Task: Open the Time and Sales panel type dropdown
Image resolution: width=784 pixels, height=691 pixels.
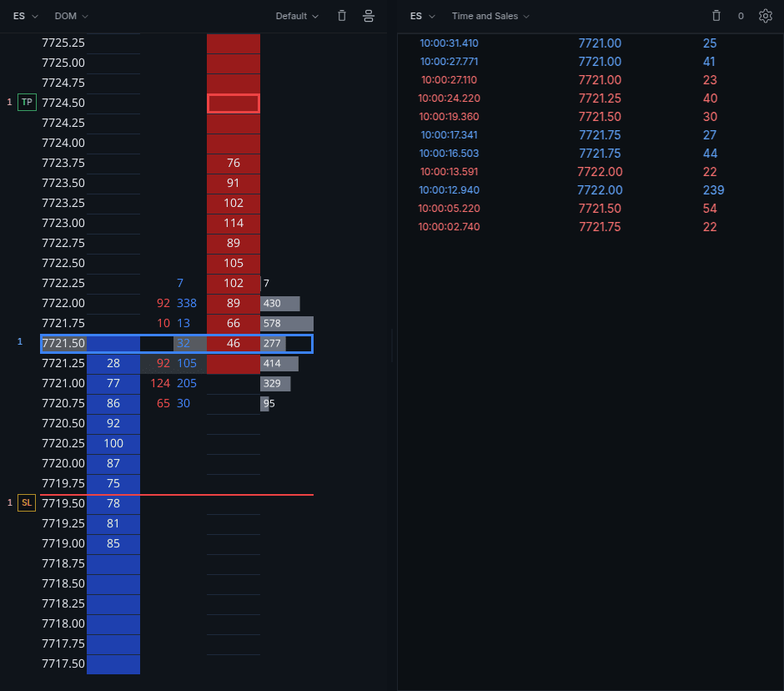Action: click(490, 16)
